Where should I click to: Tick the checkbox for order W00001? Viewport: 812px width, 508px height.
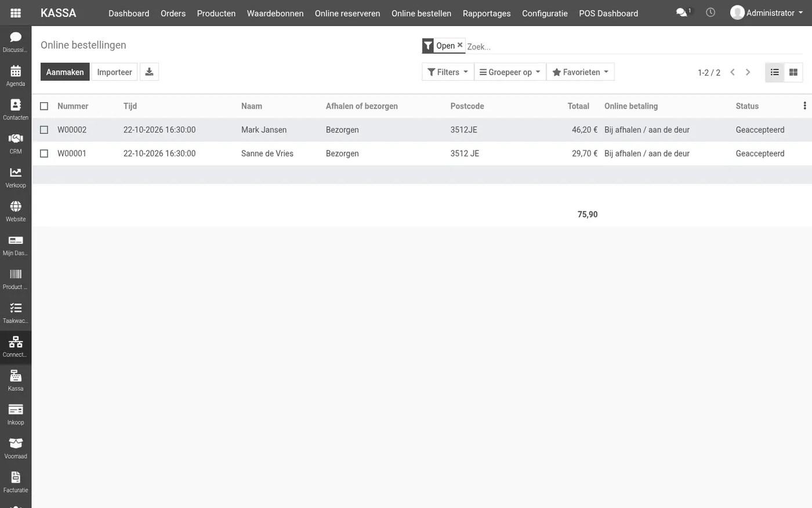(44, 154)
